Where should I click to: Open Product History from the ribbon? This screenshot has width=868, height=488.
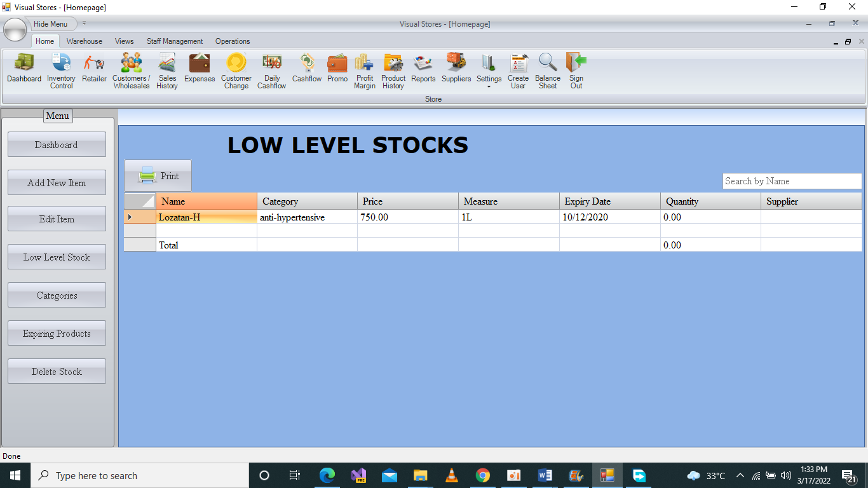click(x=393, y=70)
